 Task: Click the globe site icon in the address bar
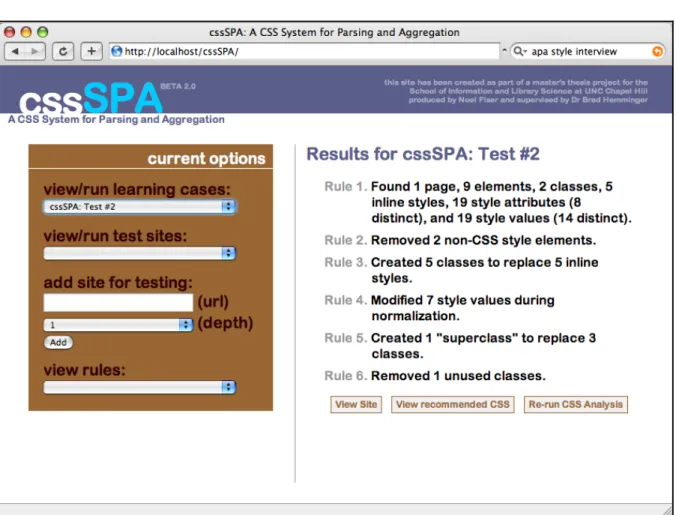coord(116,51)
